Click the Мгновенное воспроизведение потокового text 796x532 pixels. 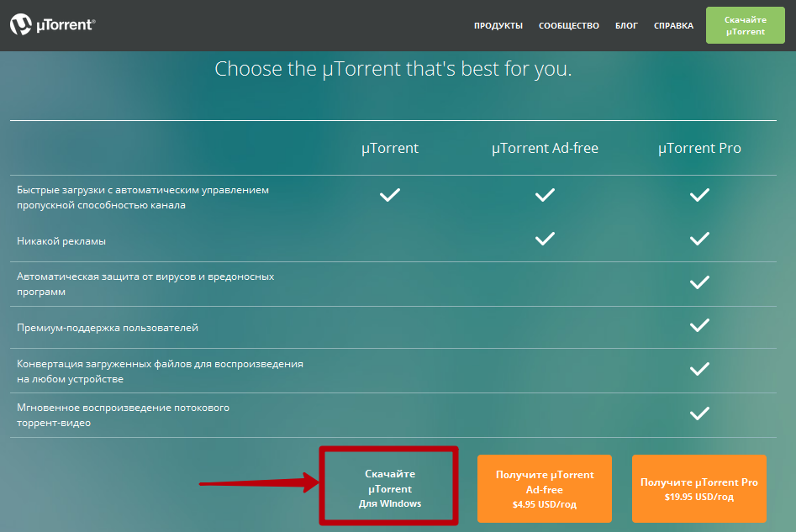[x=123, y=415]
